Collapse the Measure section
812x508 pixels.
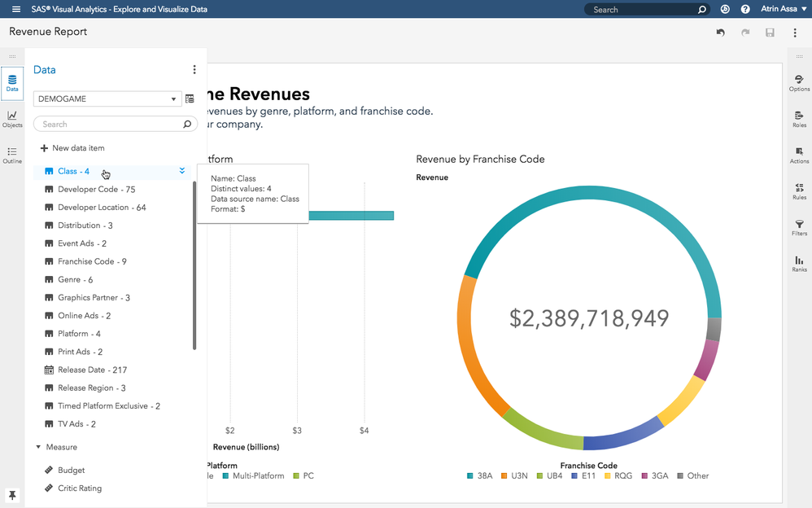[38, 447]
